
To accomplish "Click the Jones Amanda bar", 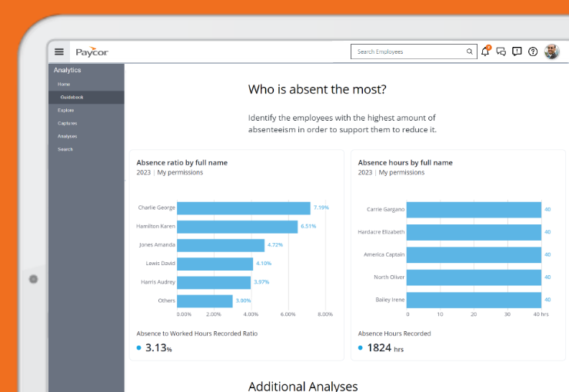I will point(221,245).
